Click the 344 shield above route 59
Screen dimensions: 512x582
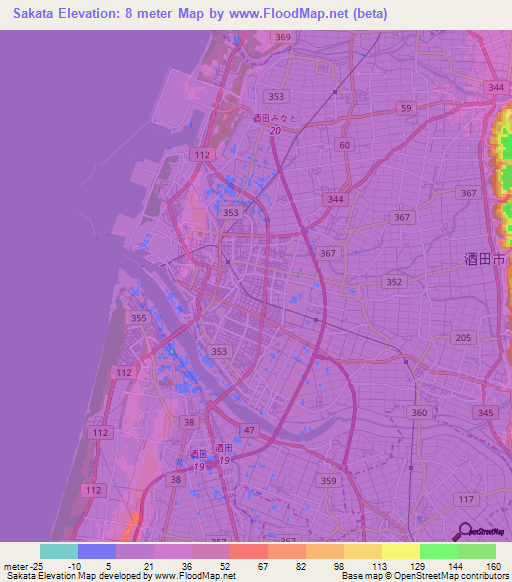496,88
